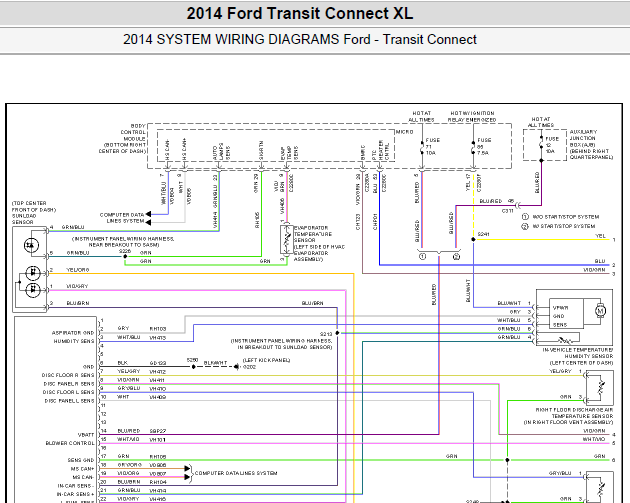Click the 'VPWR' terminal label
The width and height of the screenshot is (630, 503).
(x=560, y=308)
